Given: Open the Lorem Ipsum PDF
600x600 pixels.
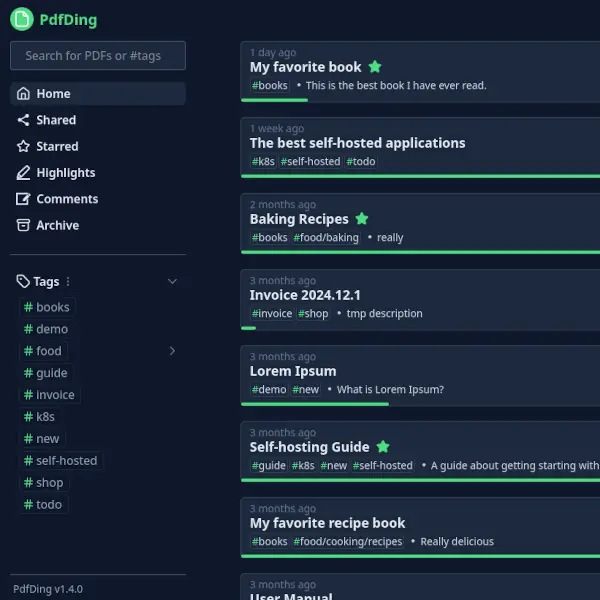Looking at the screenshot, I should pos(293,371).
